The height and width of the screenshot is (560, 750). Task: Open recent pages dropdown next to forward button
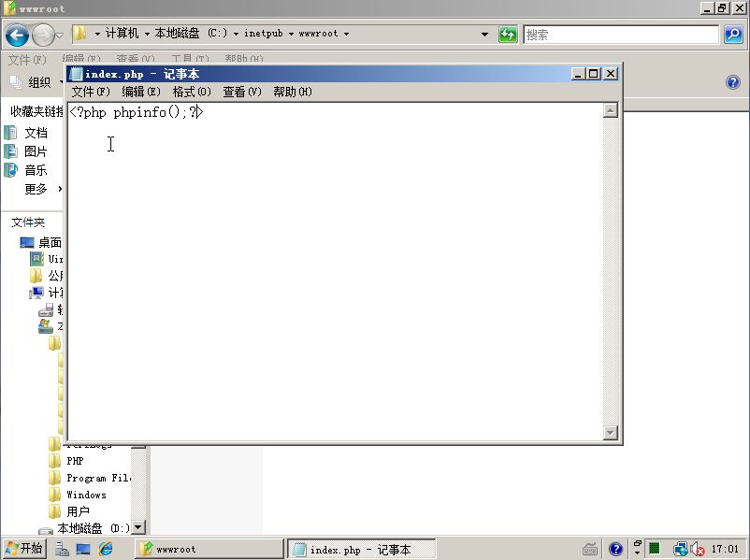tap(59, 35)
